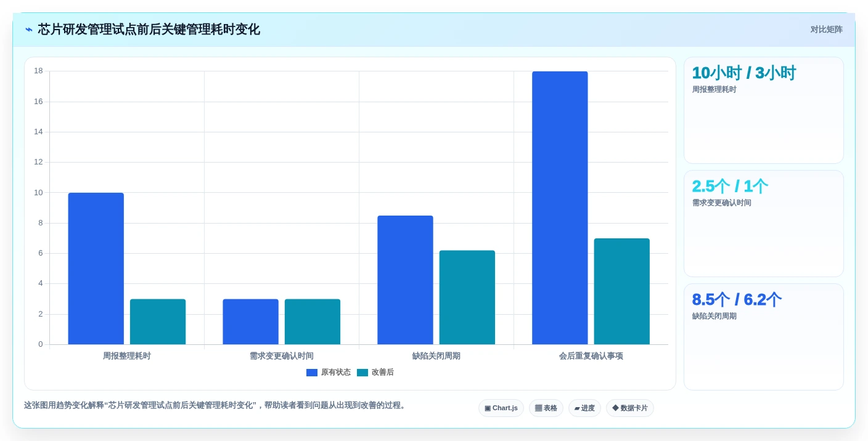
Task: Click the 需求变更确认时间 x-axis label
Action: pyautogui.click(x=282, y=356)
